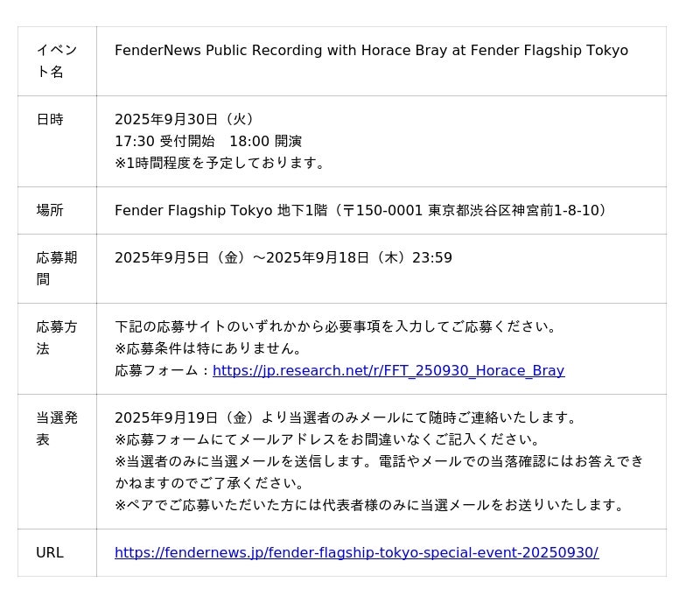The width and height of the screenshot is (700, 603).
Task: Open the fendernews.jp special event URL
Action: click(x=356, y=553)
